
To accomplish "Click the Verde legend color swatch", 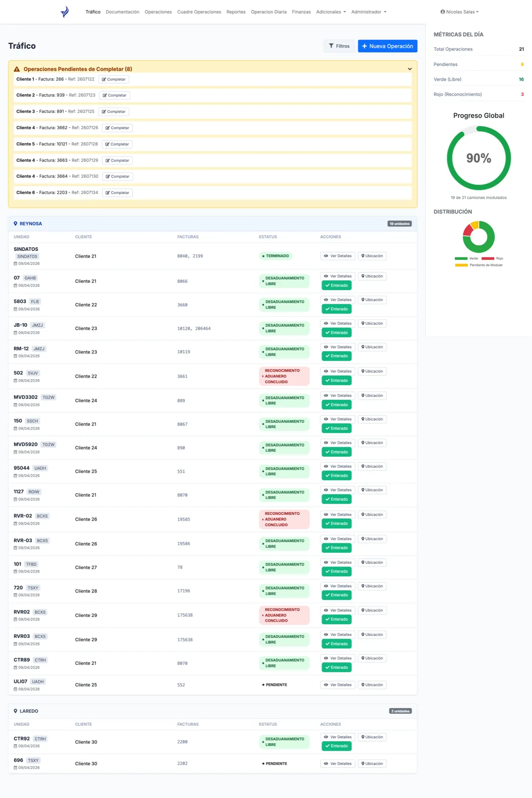I will tap(461, 258).
